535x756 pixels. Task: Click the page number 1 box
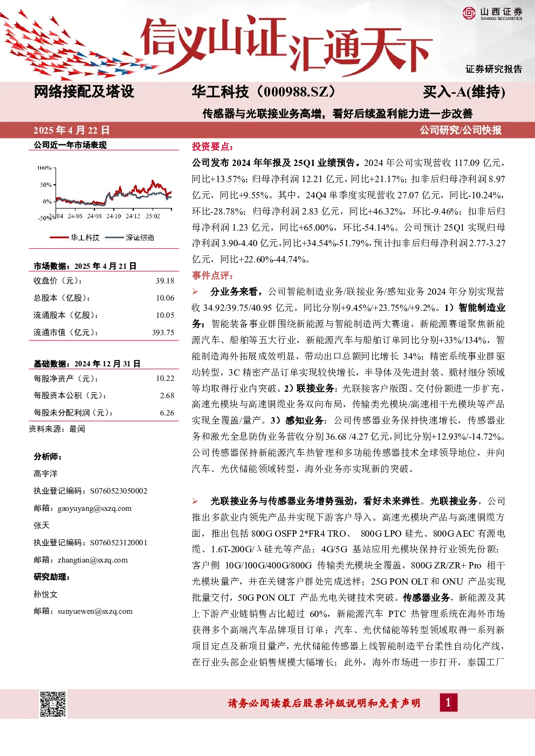(448, 702)
